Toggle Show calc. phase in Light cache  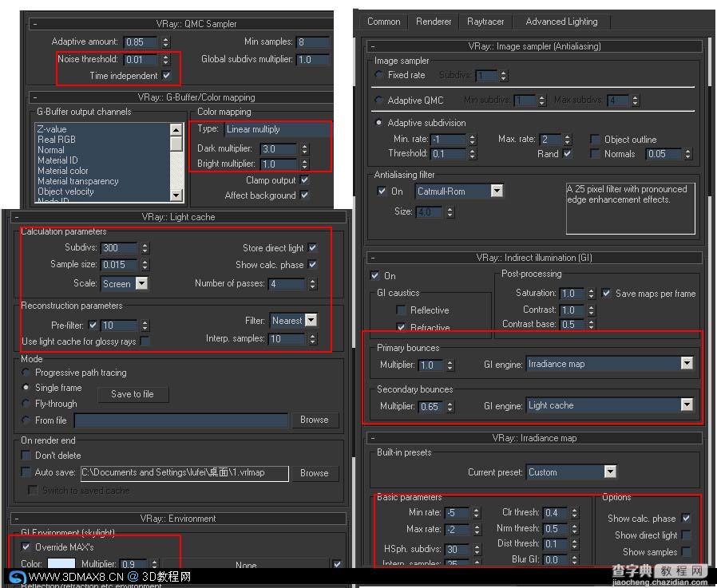tap(312, 265)
